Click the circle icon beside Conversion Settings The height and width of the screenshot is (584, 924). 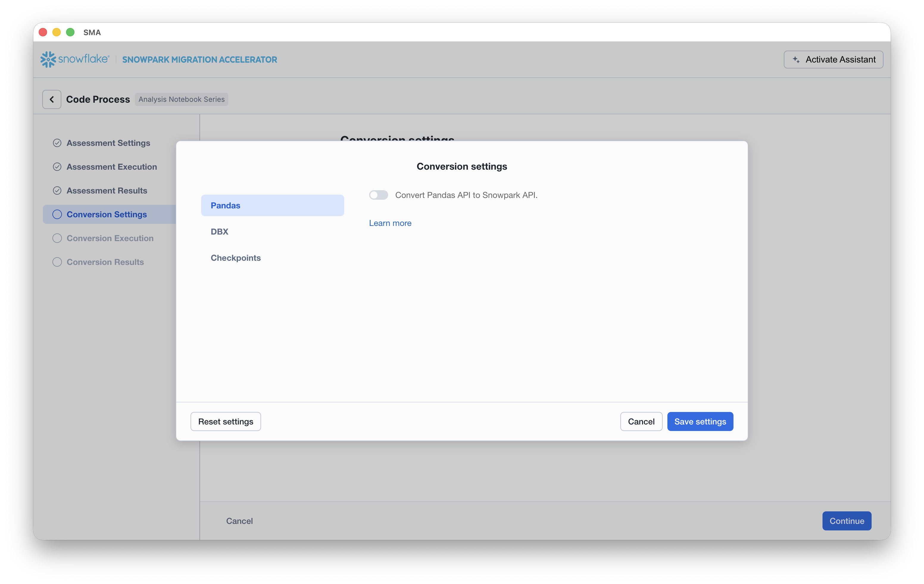point(57,214)
